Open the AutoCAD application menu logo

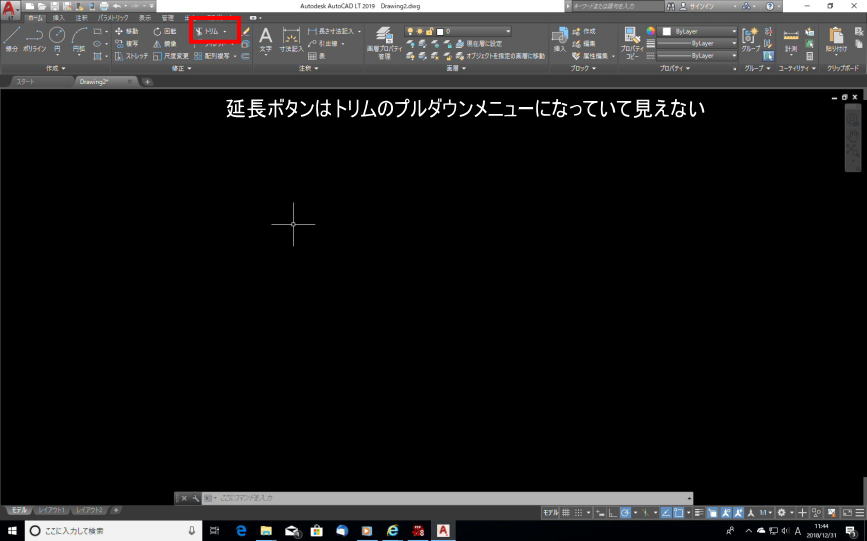pyautogui.click(x=9, y=8)
